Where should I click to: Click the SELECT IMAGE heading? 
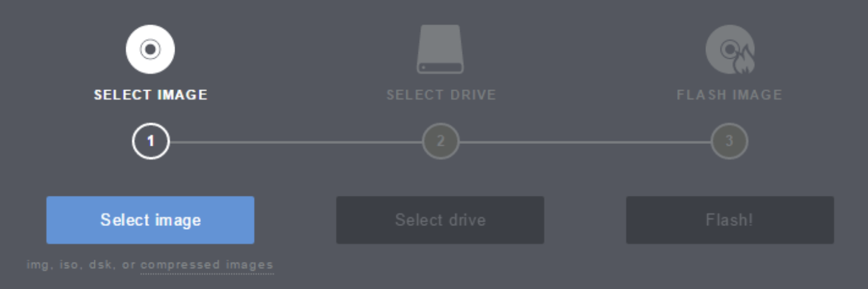point(151,95)
